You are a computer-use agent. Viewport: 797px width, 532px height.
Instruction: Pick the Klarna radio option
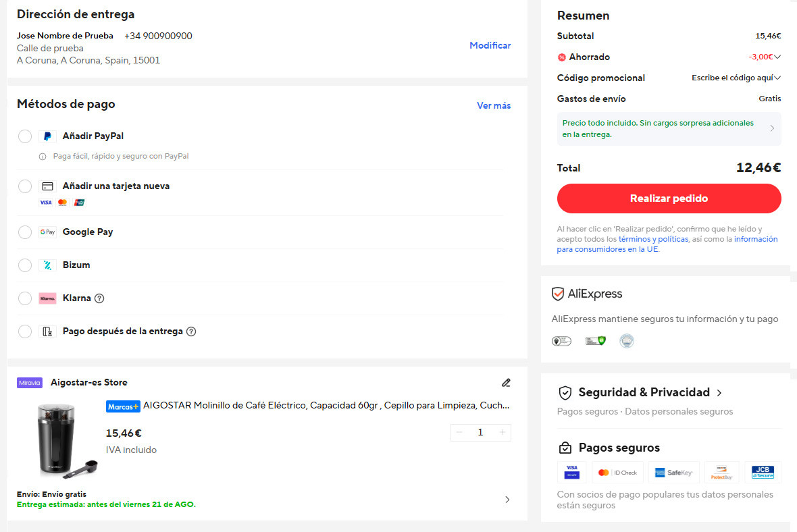pyautogui.click(x=25, y=298)
